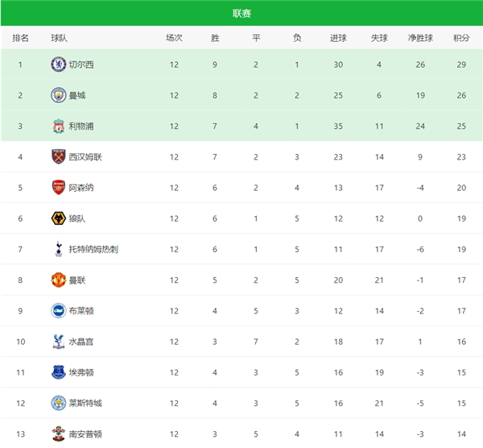Open the 南安普顿 team link
Screen dimensions: 483x448
[85, 433]
